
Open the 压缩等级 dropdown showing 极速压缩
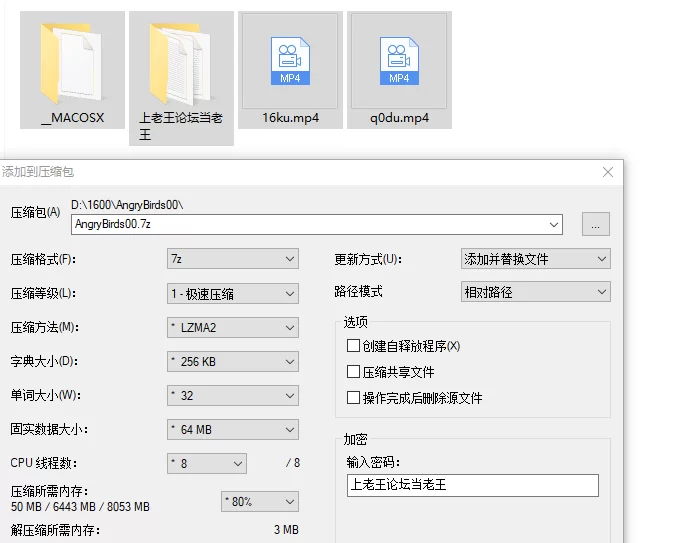point(233,293)
